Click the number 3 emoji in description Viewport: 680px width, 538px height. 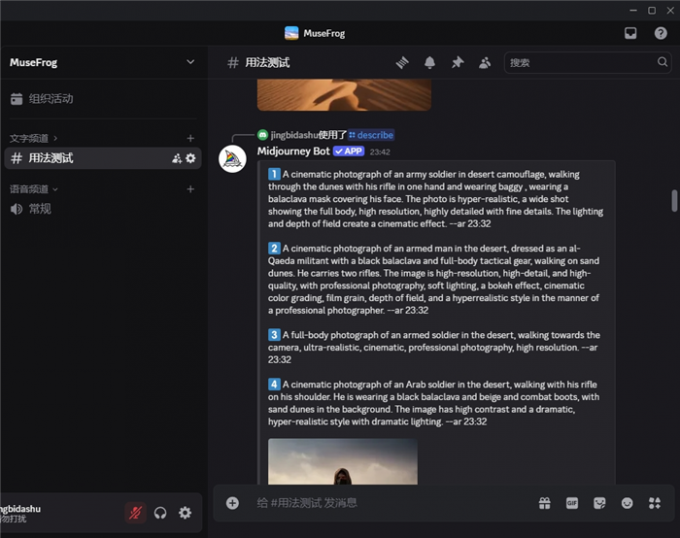click(x=274, y=335)
